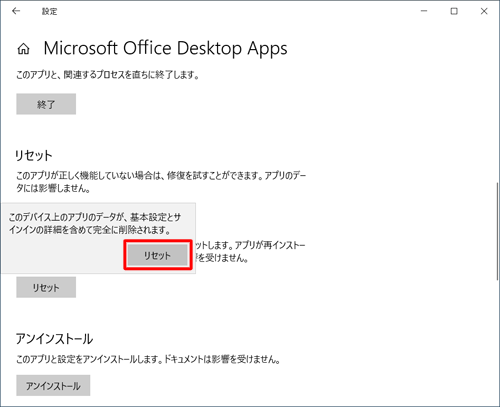This screenshot has width=500, height=407.
Task: Click popup warning text about data deletion
Action: tap(95, 223)
